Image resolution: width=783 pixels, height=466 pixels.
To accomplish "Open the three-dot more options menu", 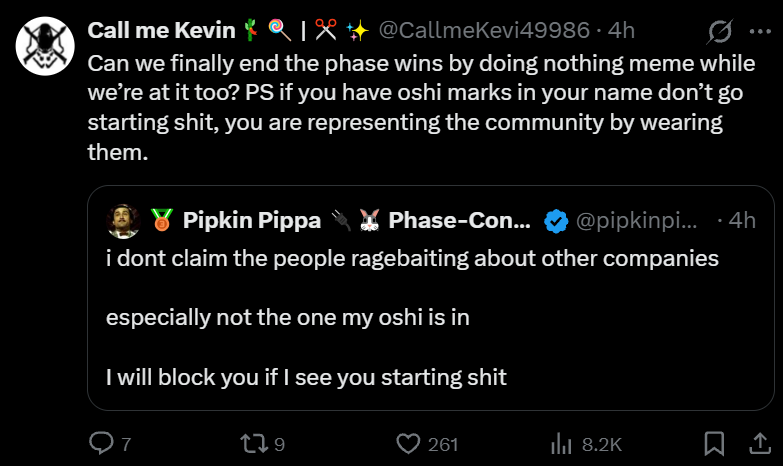I will click(x=760, y=31).
